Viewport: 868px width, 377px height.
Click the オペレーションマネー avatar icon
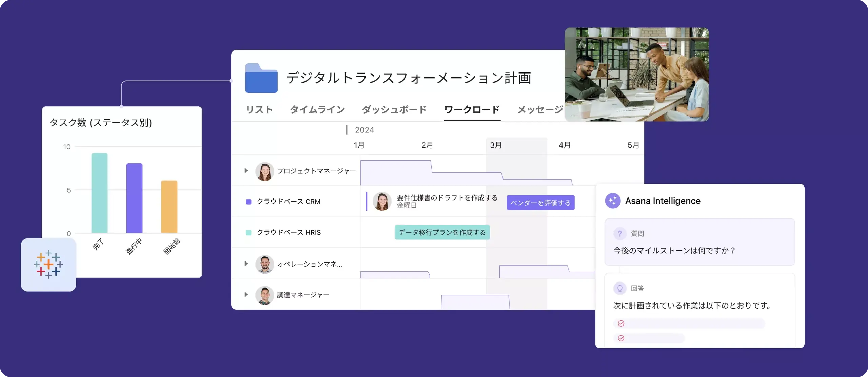(265, 264)
